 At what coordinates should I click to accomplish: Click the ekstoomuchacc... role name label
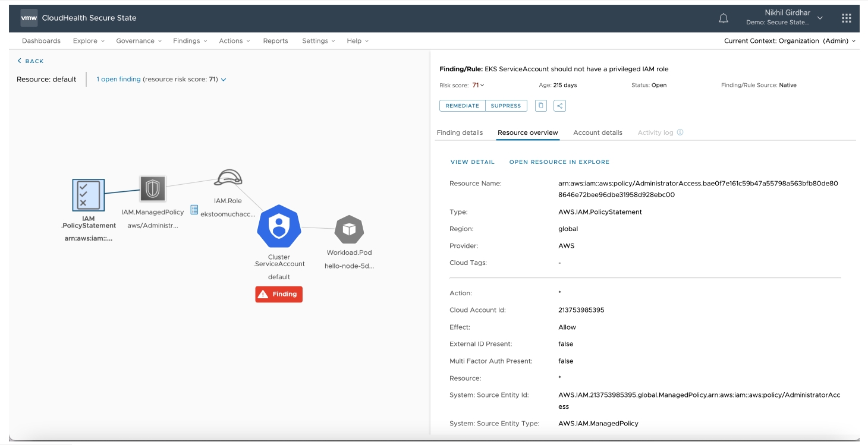(228, 214)
